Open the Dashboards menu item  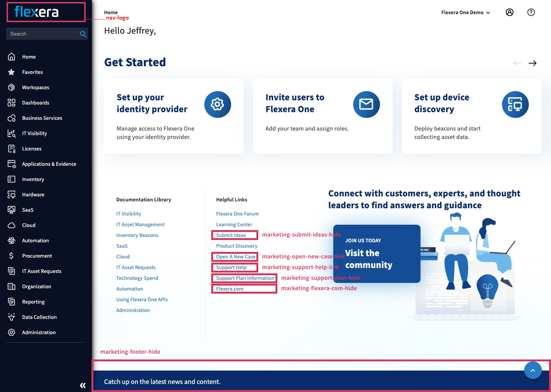(36, 103)
